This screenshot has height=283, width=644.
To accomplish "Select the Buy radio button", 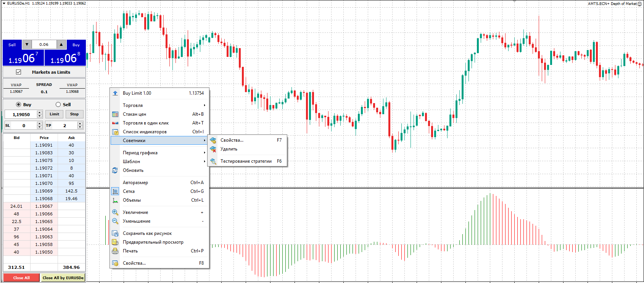I will coord(18,105).
